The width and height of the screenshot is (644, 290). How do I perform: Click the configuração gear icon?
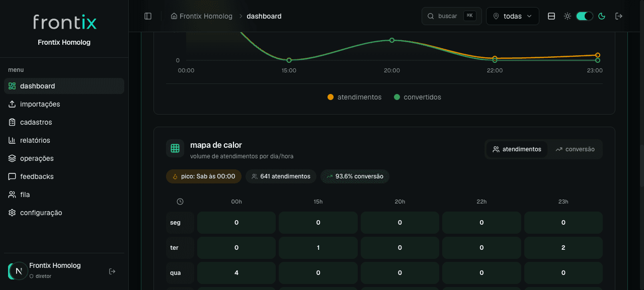(12, 213)
